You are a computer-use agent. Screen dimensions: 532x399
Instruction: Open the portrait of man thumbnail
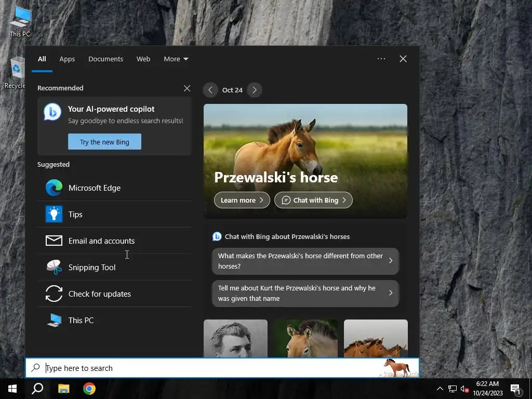[x=235, y=338]
